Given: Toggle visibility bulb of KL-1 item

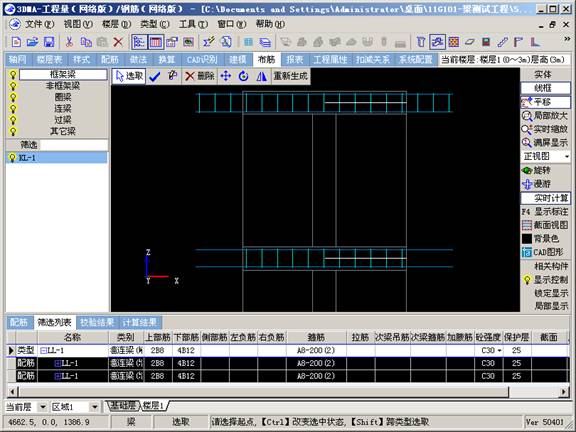Looking at the screenshot, I should (12, 158).
